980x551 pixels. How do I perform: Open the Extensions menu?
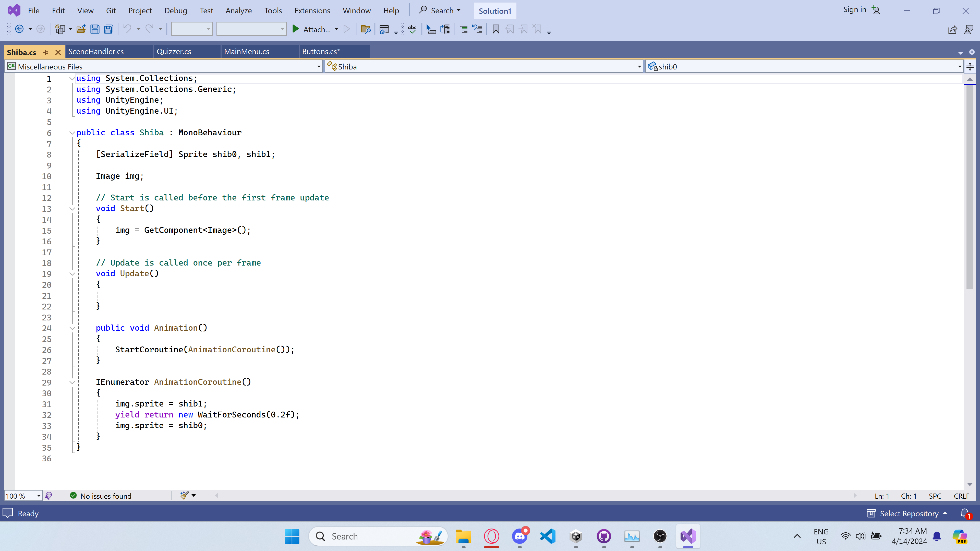point(312,11)
